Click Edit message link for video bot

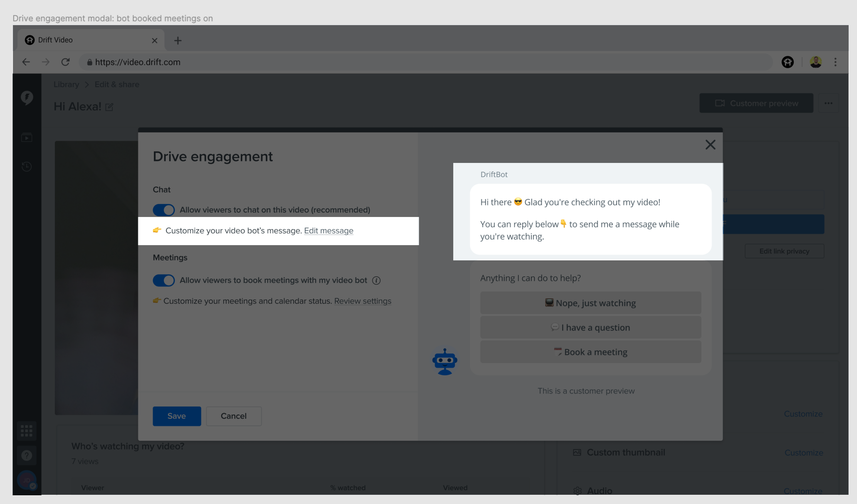[x=329, y=230]
